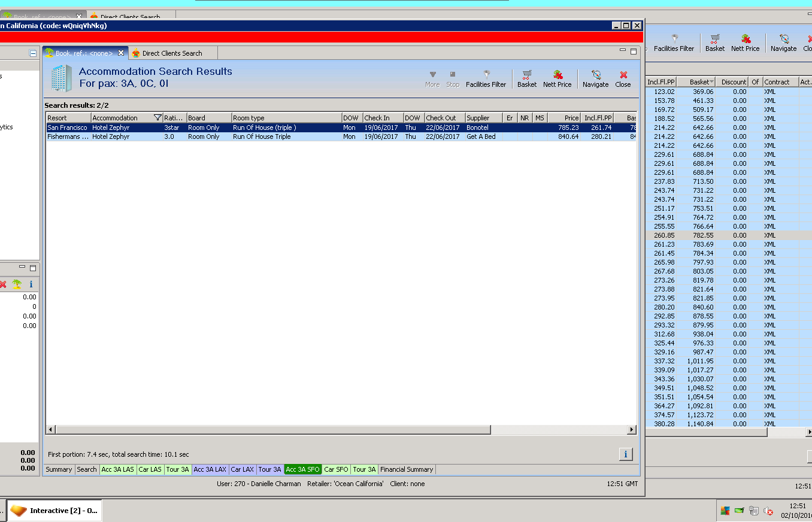
Task: Select background row with basket 1,140.84
Action: coord(728,424)
